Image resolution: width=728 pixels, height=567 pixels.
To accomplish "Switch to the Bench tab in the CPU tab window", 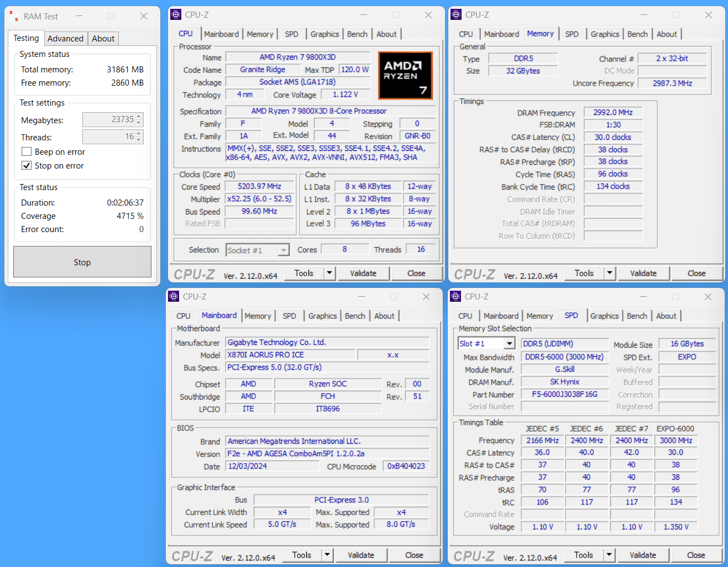I will click(357, 34).
